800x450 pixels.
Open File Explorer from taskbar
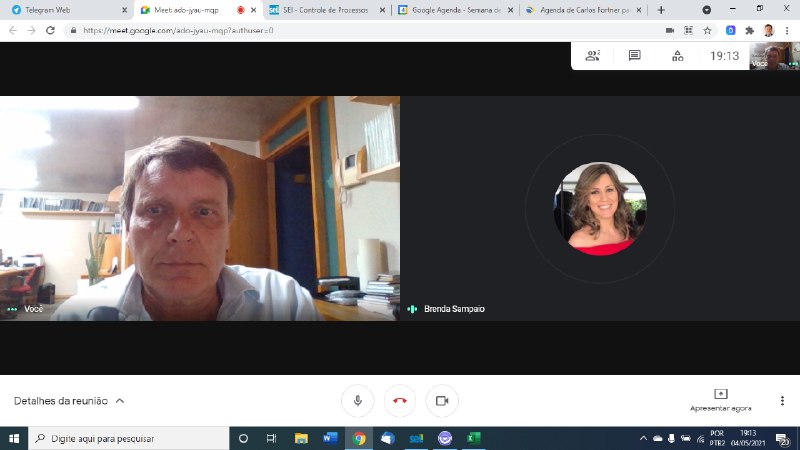point(301,438)
